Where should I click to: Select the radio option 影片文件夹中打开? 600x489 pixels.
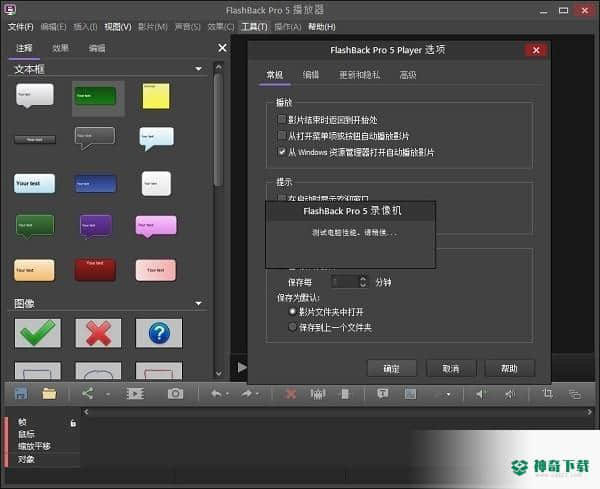pyautogui.click(x=292, y=311)
